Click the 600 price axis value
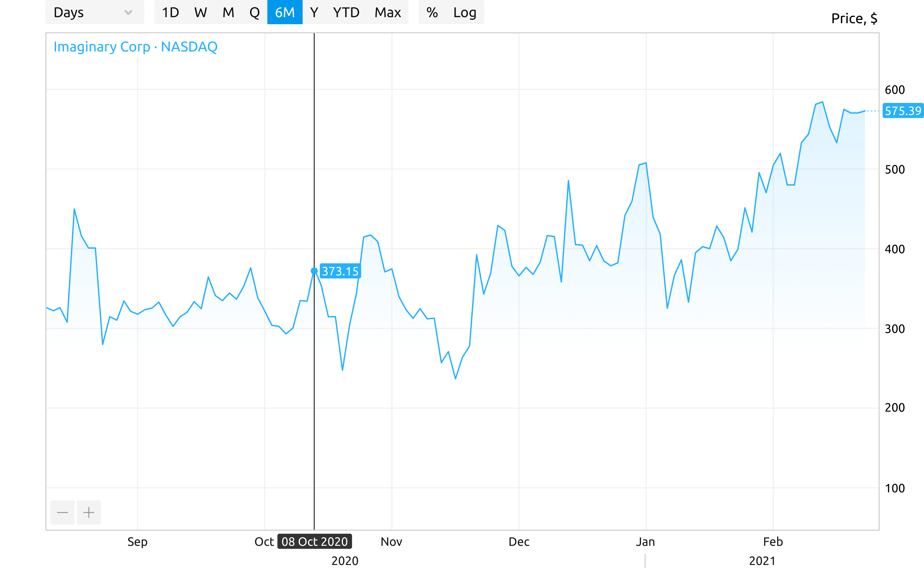This screenshot has height=568, width=924. point(895,90)
